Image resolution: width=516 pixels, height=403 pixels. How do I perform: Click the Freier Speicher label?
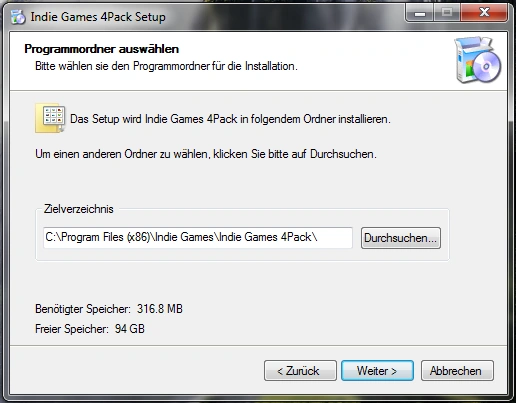coord(72,329)
